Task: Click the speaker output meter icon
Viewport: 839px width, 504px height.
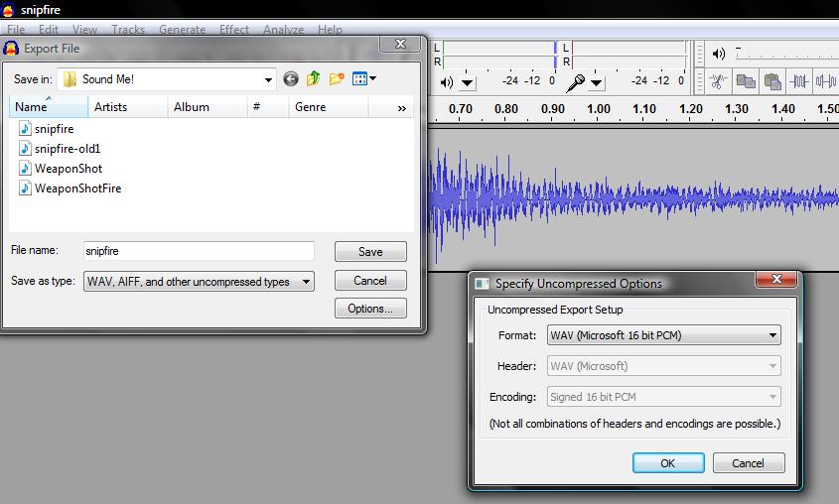Action: [446, 82]
